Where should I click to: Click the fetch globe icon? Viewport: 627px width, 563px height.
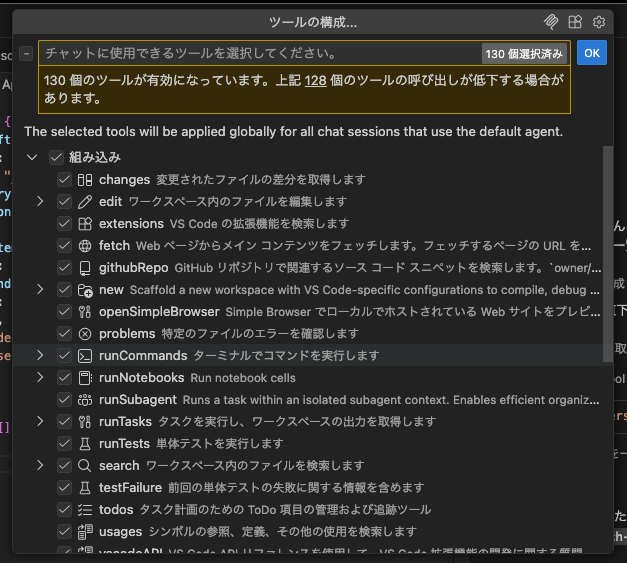coord(85,246)
